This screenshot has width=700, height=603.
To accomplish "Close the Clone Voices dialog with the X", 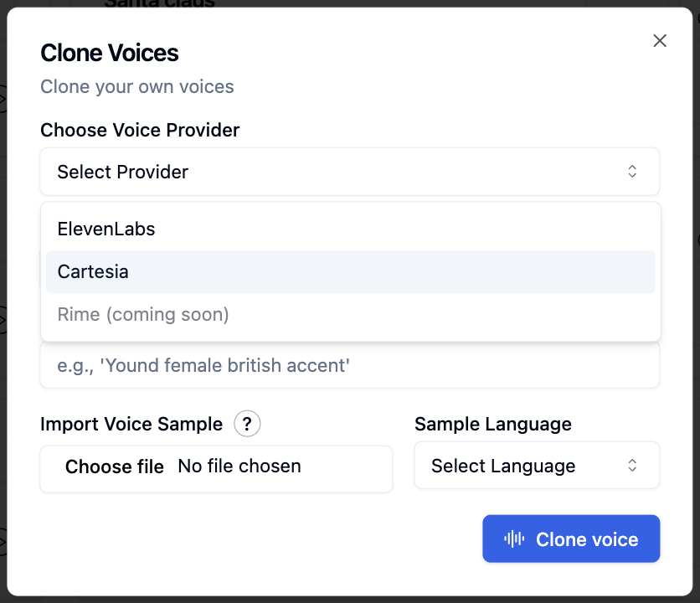I will (x=660, y=40).
